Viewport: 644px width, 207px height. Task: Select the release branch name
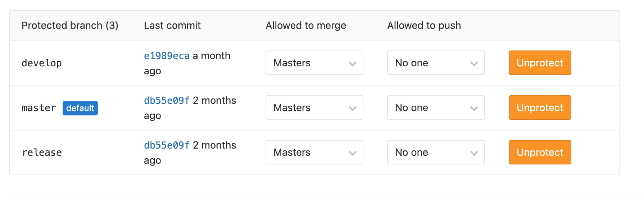(42, 153)
